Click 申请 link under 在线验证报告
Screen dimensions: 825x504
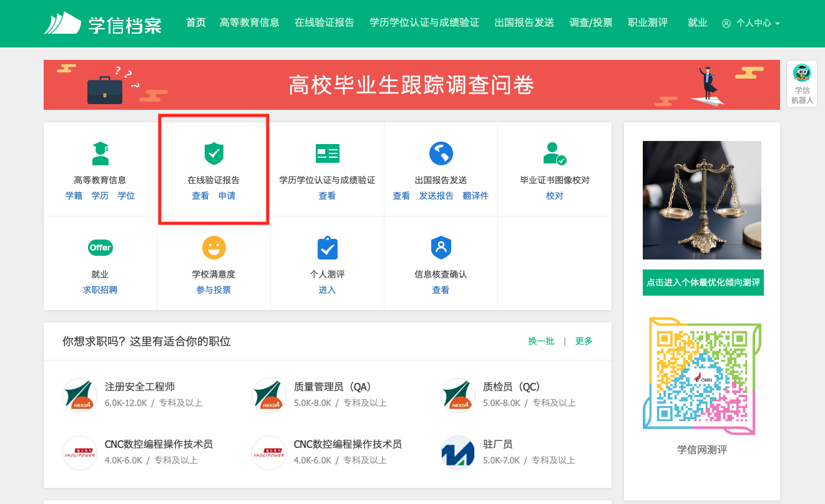point(227,196)
